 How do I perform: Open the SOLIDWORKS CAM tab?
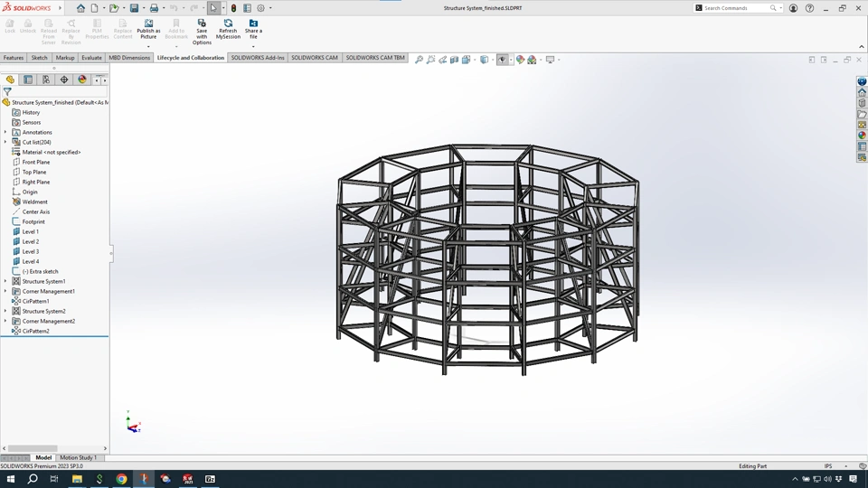point(314,58)
